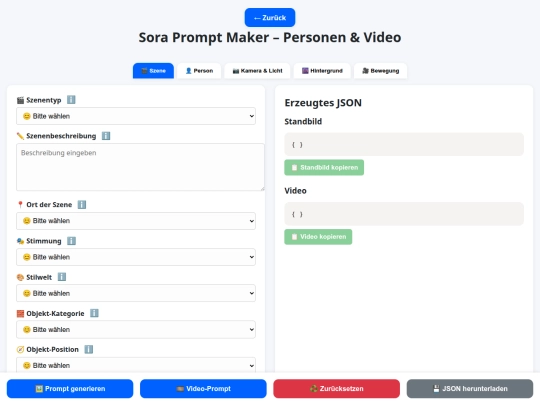Click the pencil icon beside Szenenbeschreibung
Image resolution: width=540 pixels, height=405 pixels.
(x=20, y=136)
